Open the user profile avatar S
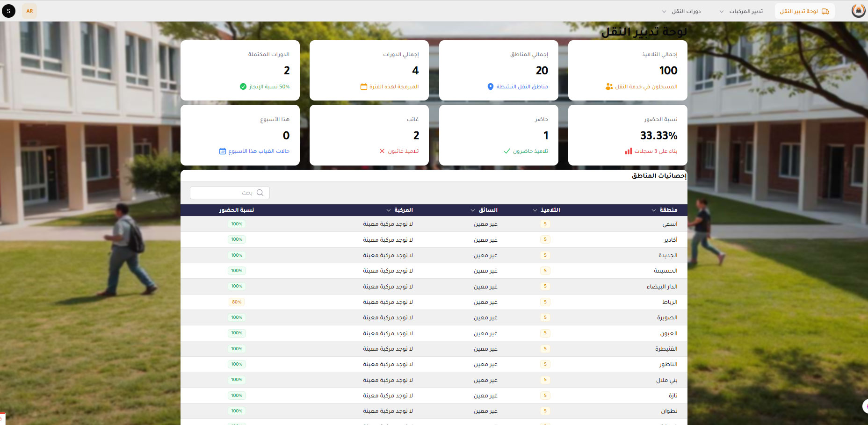The height and width of the screenshot is (425, 868). (8, 11)
